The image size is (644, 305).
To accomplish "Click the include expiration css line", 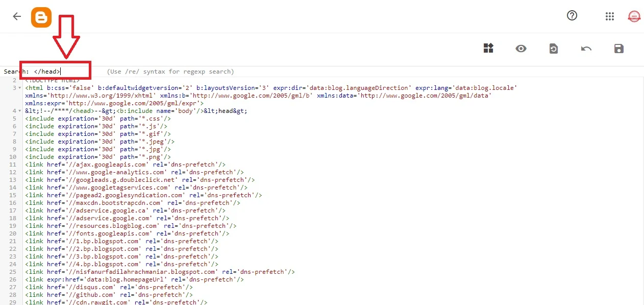I will click(x=97, y=118).
